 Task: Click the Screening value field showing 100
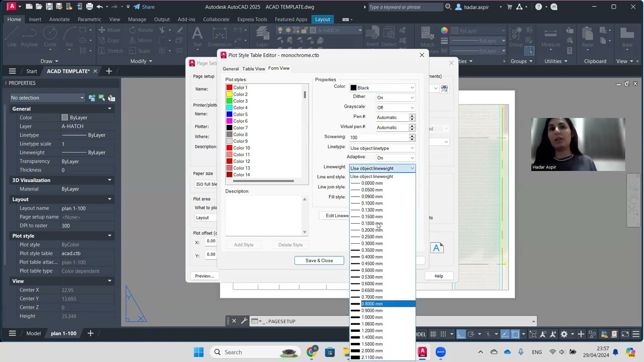pyautogui.click(x=378, y=138)
